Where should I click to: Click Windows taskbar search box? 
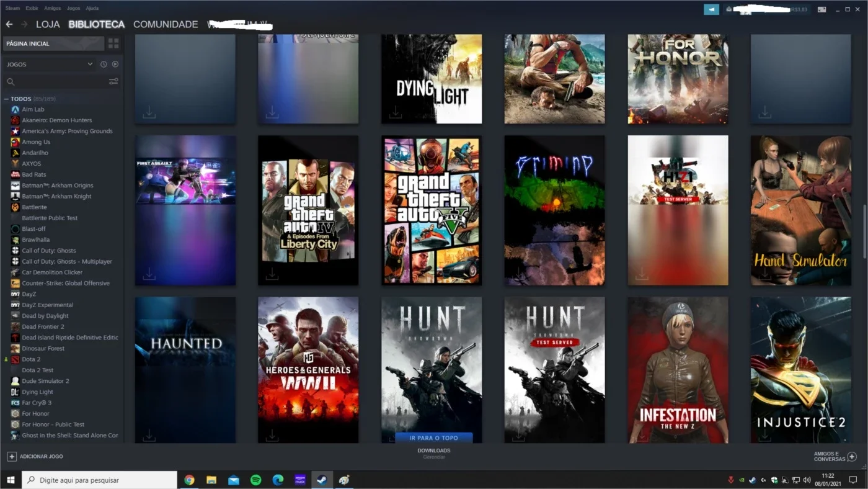point(99,480)
